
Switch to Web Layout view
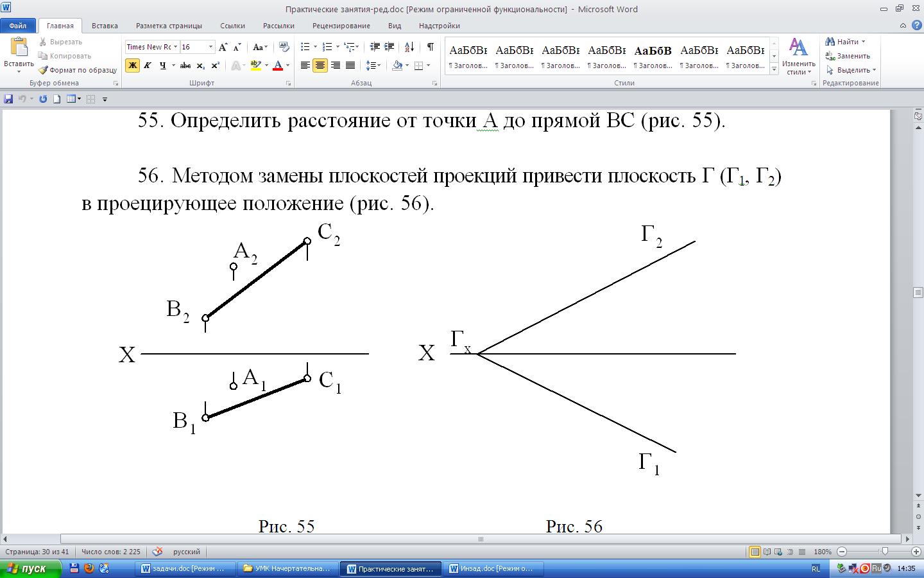[778, 552]
